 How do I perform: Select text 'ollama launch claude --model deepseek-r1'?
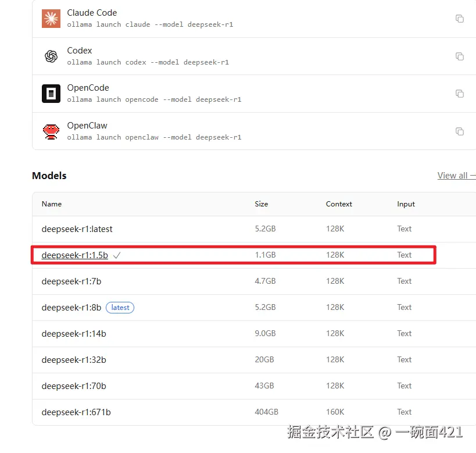click(x=150, y=24)
